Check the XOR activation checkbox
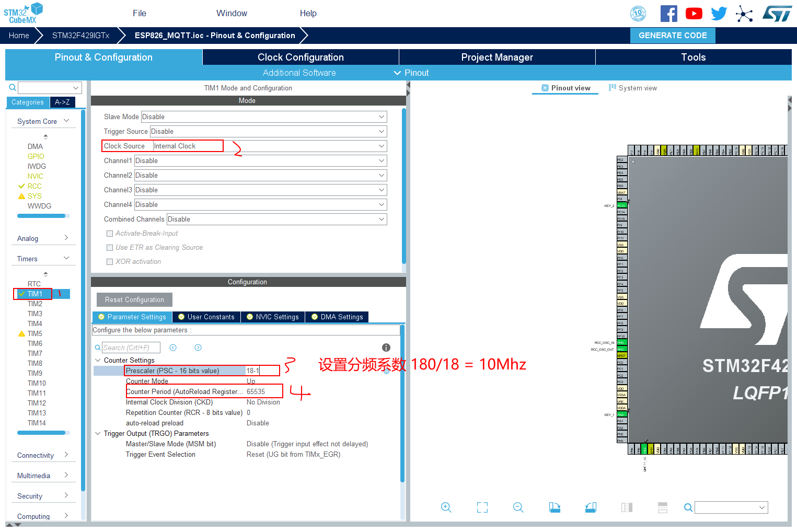Image resolution: width=797 pixels, height=532 pixels. (110, 262)
